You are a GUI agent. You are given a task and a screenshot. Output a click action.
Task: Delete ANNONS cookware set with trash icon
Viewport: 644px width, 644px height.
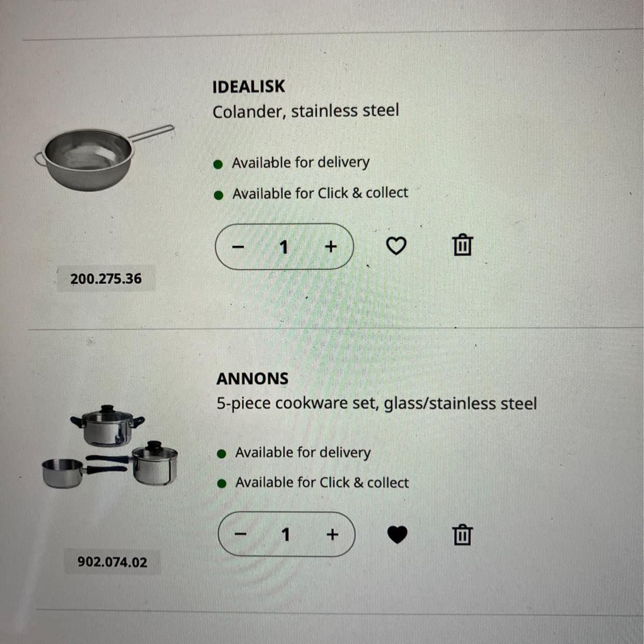pyautogui.click(x=463, y=535)
